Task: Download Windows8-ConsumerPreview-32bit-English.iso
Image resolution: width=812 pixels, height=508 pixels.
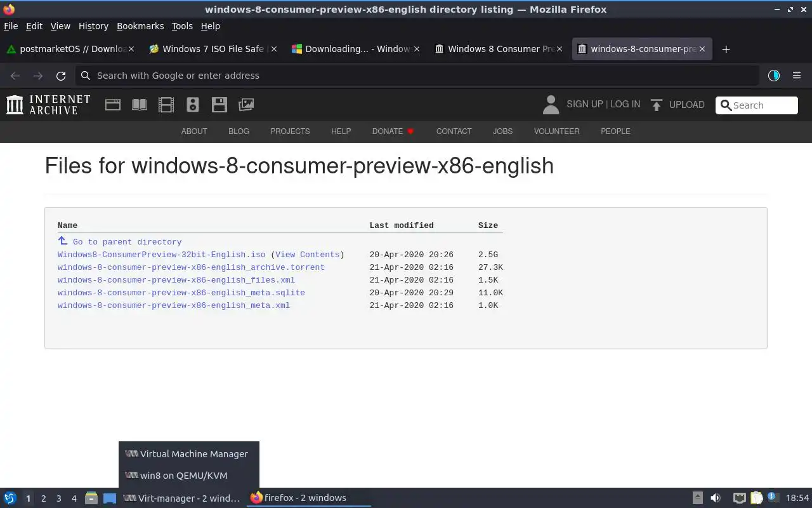Action: coord(162,255)
